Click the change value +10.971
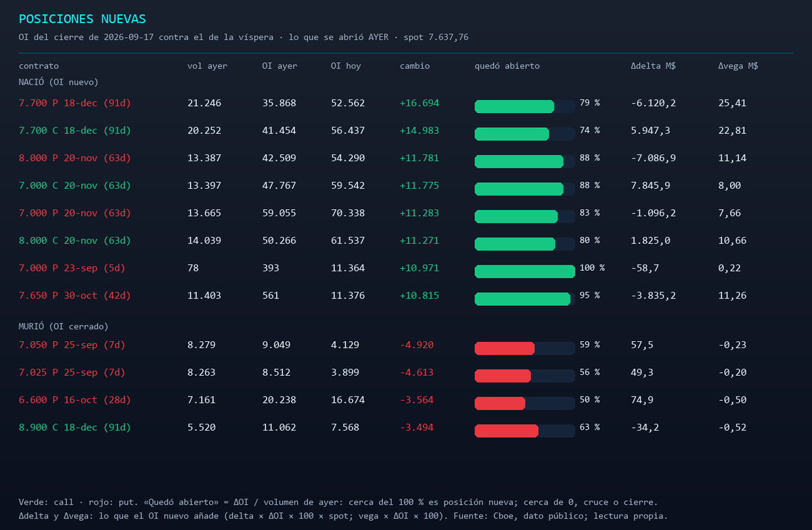 420,268
